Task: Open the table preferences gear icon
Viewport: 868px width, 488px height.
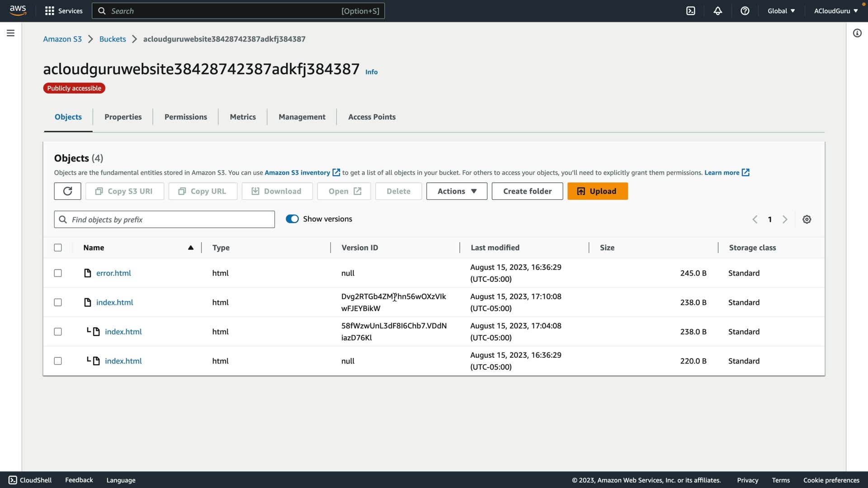Action: [x=807, y=220]
